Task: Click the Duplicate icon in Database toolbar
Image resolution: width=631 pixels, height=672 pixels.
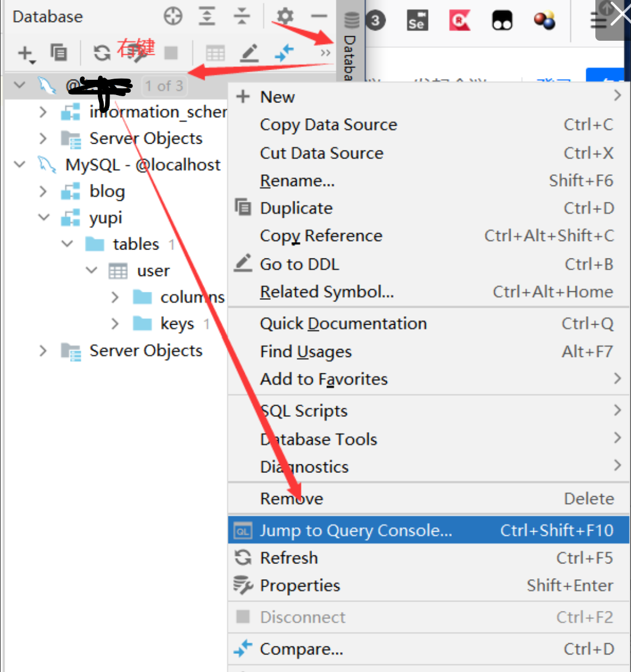Action: (59, 53)
